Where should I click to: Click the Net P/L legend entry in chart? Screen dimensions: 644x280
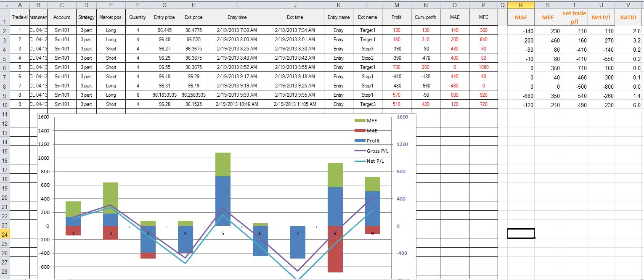coord(368,161)
